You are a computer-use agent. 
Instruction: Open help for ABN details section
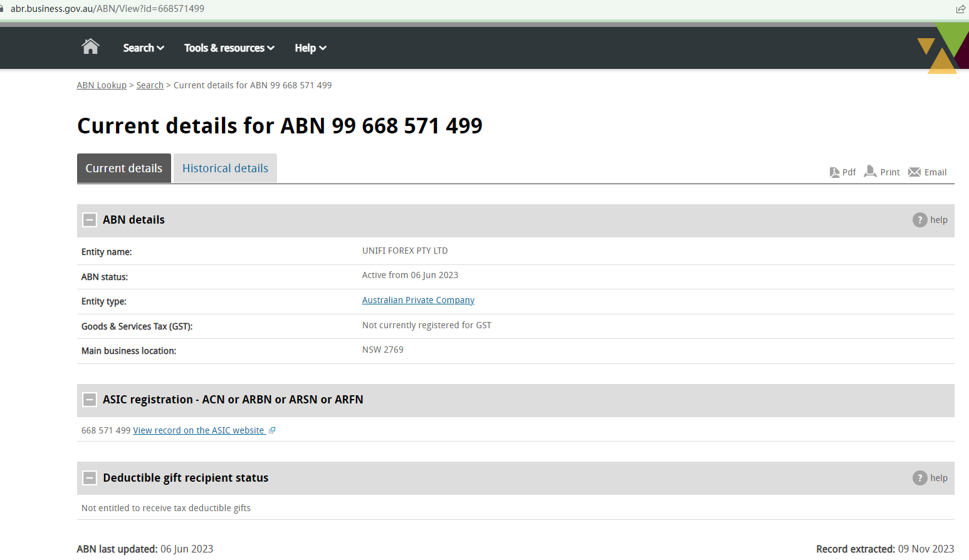[930, 220]
